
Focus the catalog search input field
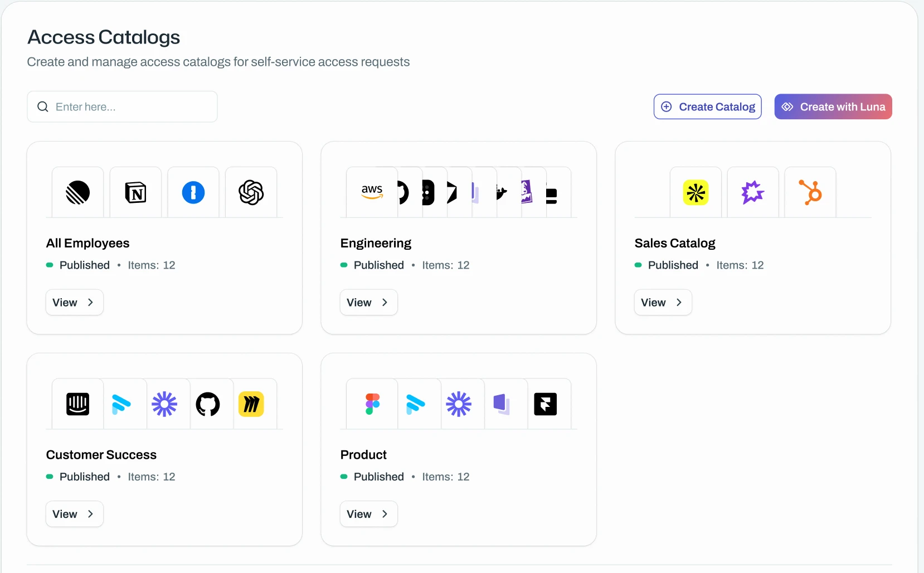pos(122,106)
